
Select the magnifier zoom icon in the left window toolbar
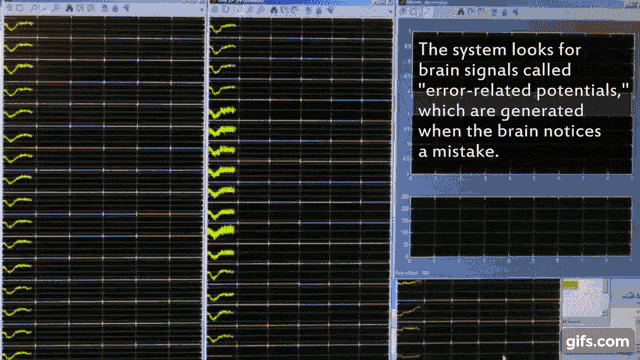tap(56, 8)
